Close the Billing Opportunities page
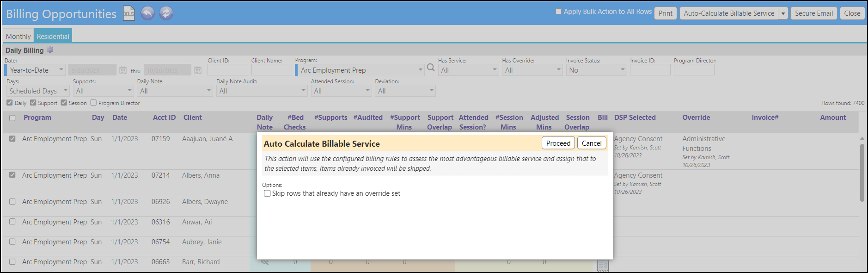The height and width of the screenshot is (273, 868). (x=852, y=13)
